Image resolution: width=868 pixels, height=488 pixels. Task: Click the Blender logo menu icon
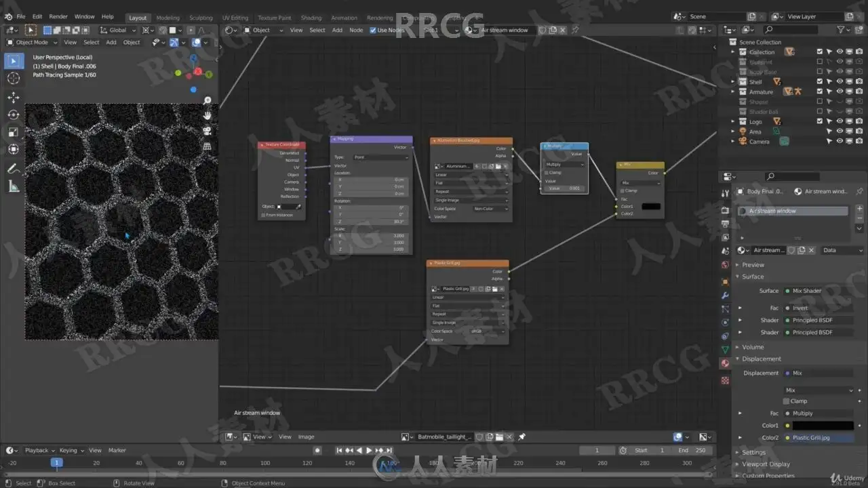(8, 16)
